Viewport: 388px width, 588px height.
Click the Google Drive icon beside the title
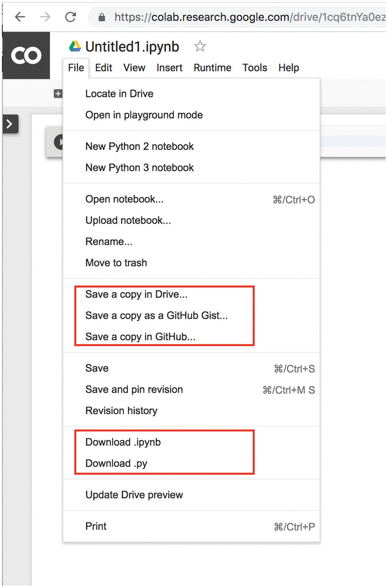coord(75,46)
